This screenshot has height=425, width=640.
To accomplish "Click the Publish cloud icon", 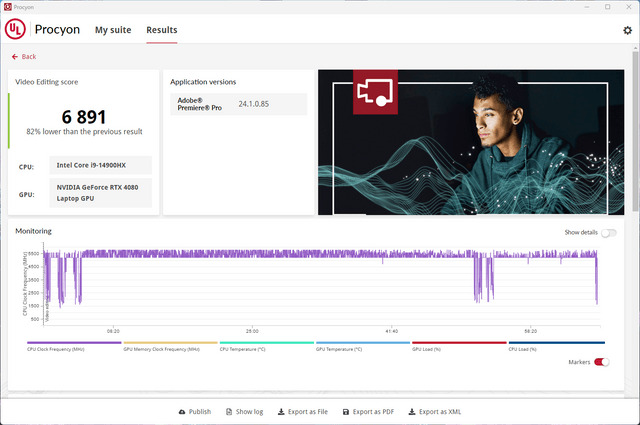I will pyautogui.click(x=181, y=412).
